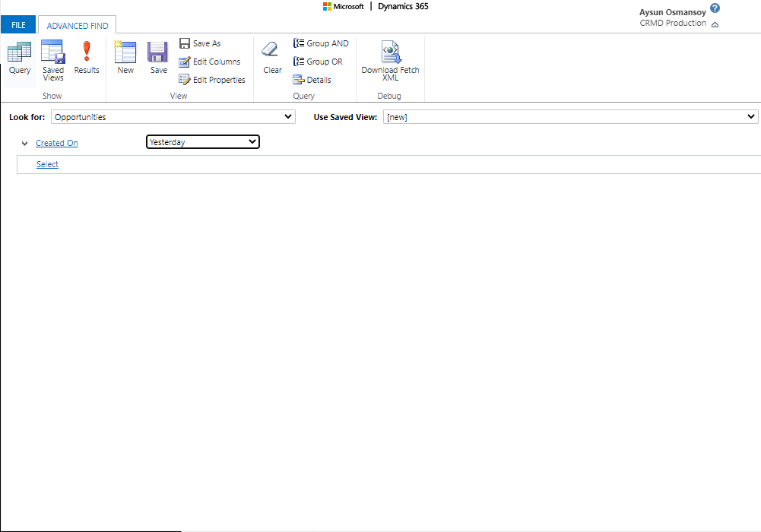This screenshot has width=761, height=532.
Task: Open the Use Saved View dropdown
Action: pos(571,117)
